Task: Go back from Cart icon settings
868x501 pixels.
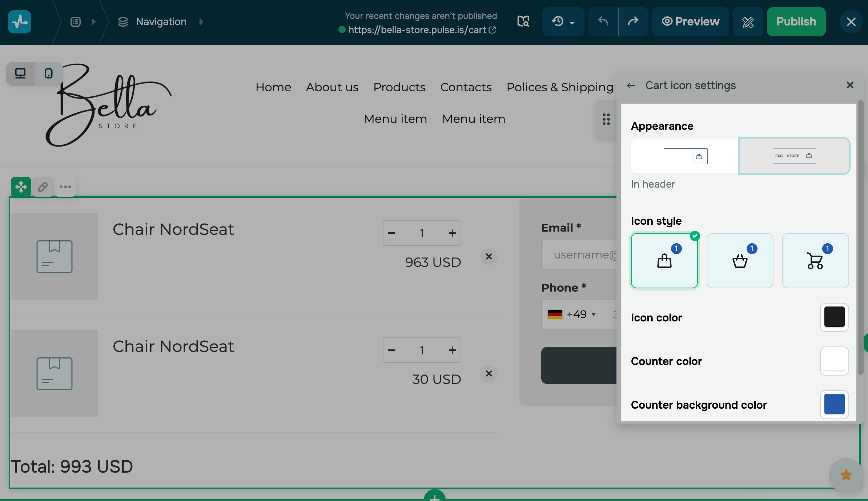Action: pyautogui.click(x=631, y=85)
